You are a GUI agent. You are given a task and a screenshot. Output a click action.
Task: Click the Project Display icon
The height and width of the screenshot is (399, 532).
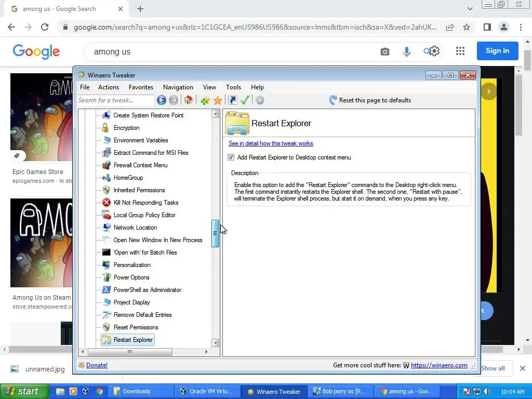tap(107, 302)
